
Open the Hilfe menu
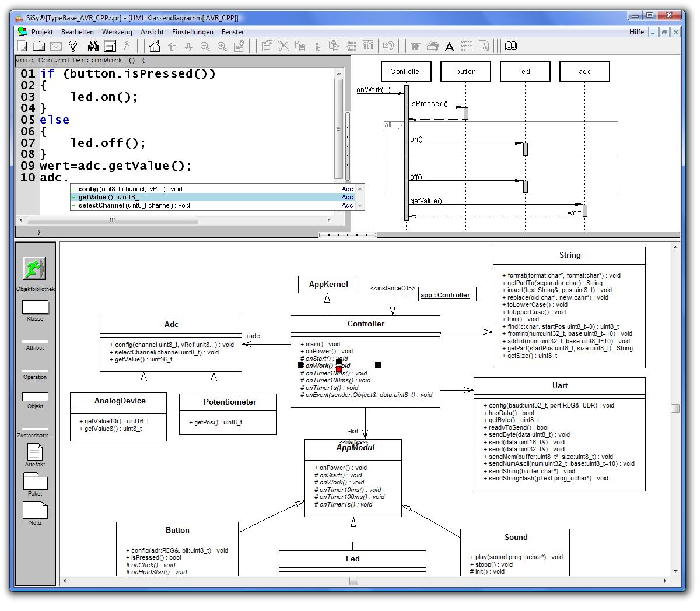636,32
